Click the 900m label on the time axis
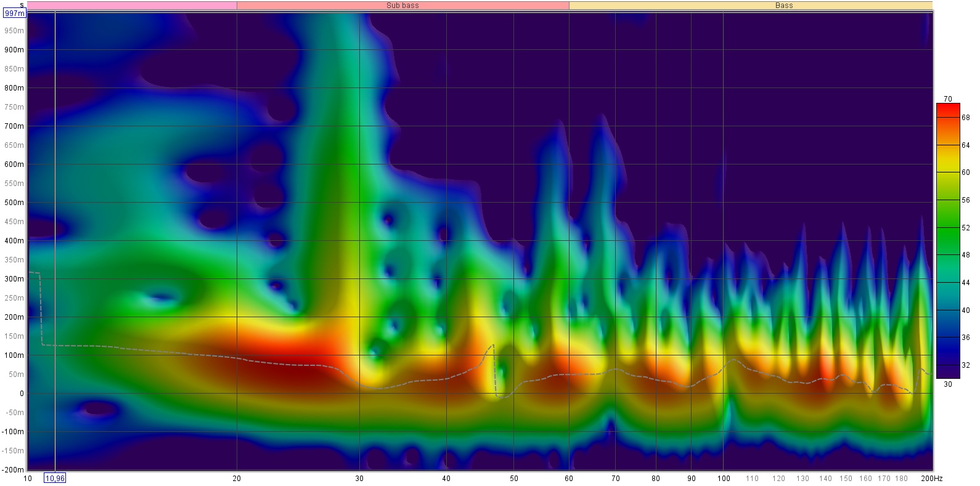 (15, 50)
